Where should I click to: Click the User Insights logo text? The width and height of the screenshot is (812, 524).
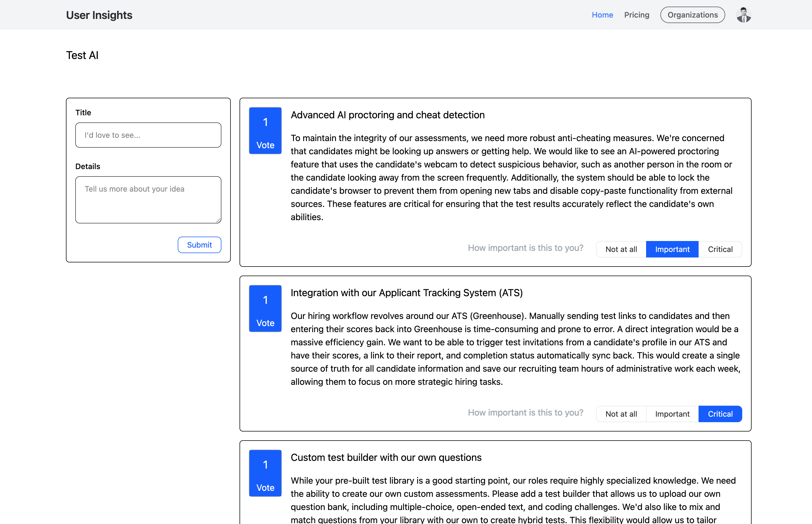click(99, 15)
